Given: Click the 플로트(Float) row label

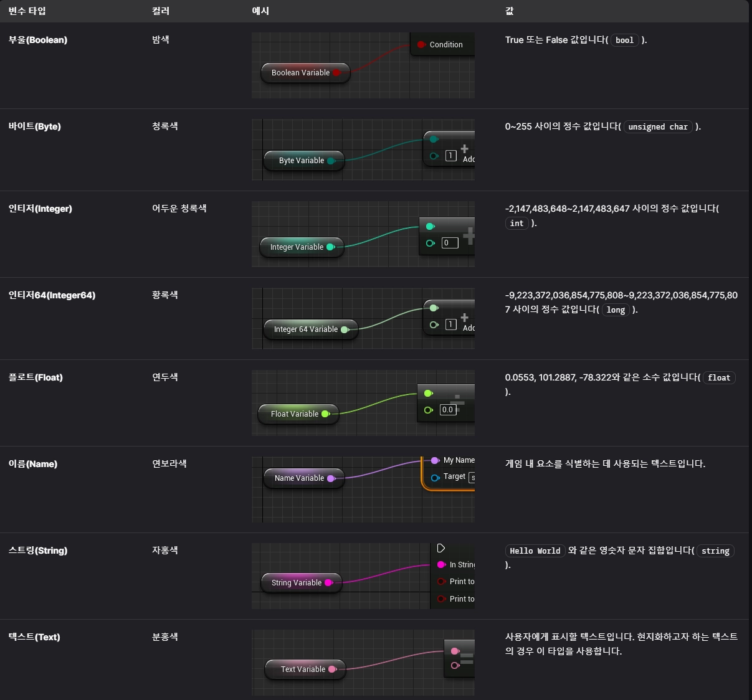Looking at the screenshot, I should [36, 377].
